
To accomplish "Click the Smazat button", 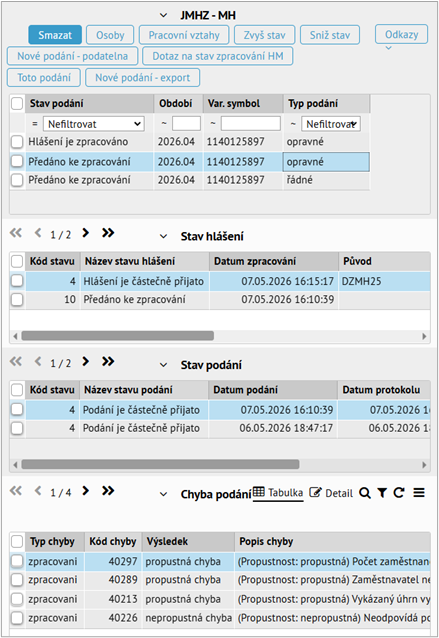I will 55,35.
